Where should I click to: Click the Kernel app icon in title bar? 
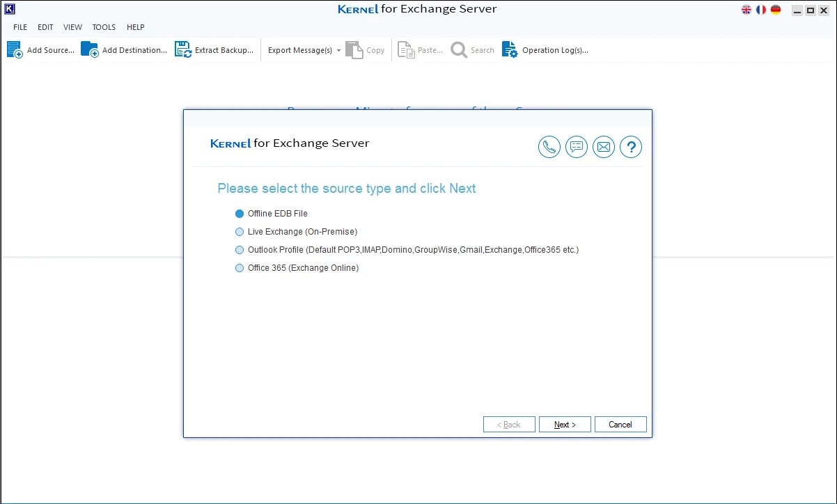tap(10, 10)
